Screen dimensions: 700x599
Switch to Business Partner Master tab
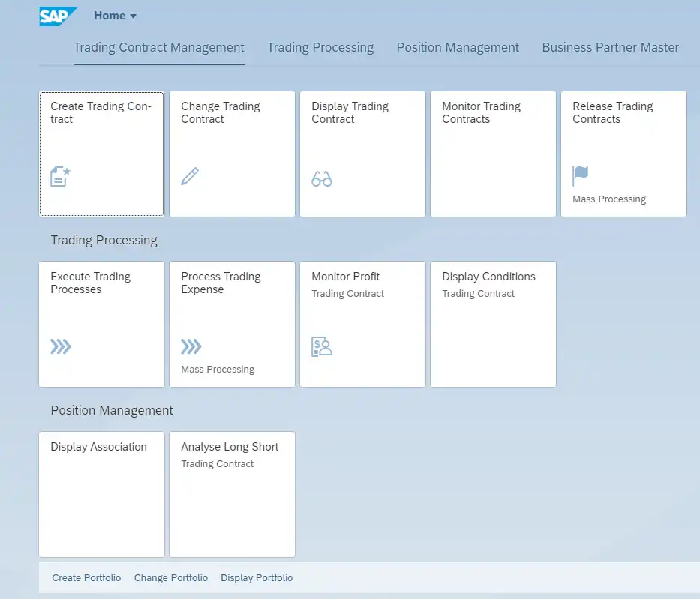click(610, 48)
